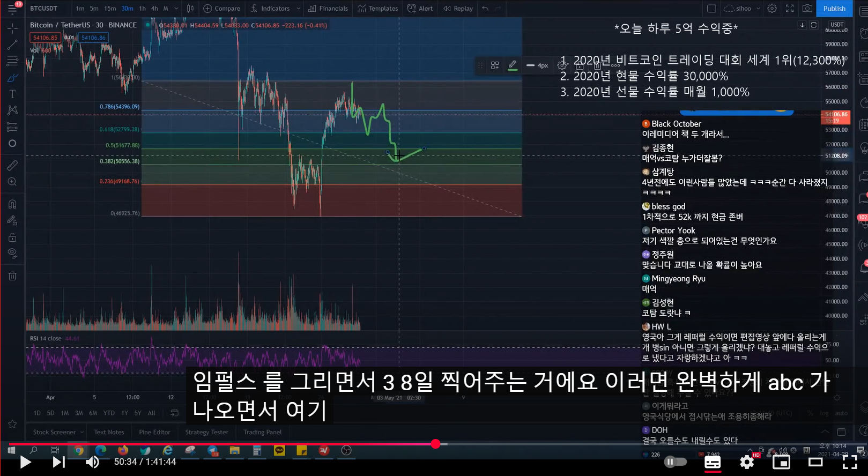This screenshot has height=476, width=868.
Task: Toggle magnet mode in left toolbar
Action: point(12,204)
